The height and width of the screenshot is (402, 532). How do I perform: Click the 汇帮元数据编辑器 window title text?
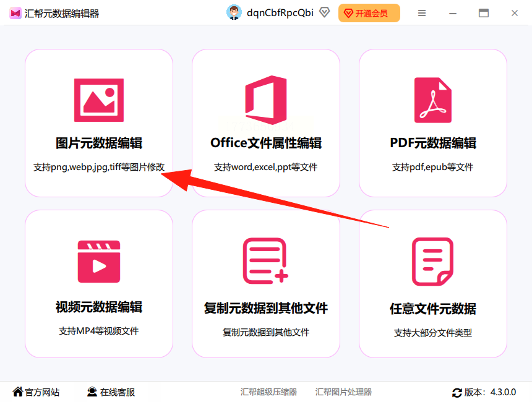62,14
